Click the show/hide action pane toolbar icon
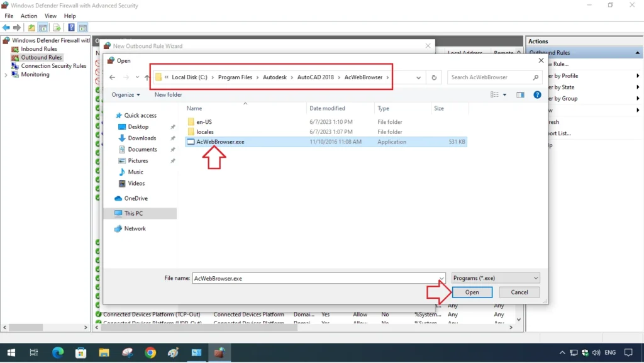 point(84,27)
